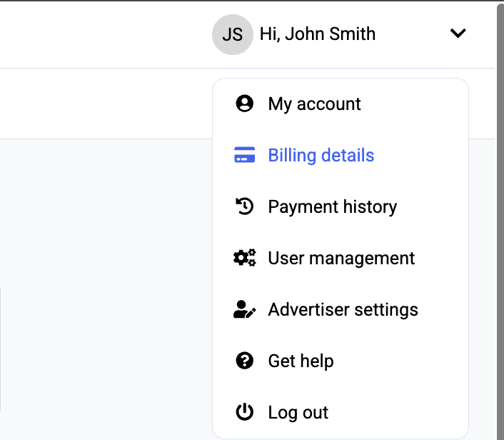This screenshot has width=504, height=440.
Task: Go to Payment history
Action: (x=332, y=206)
